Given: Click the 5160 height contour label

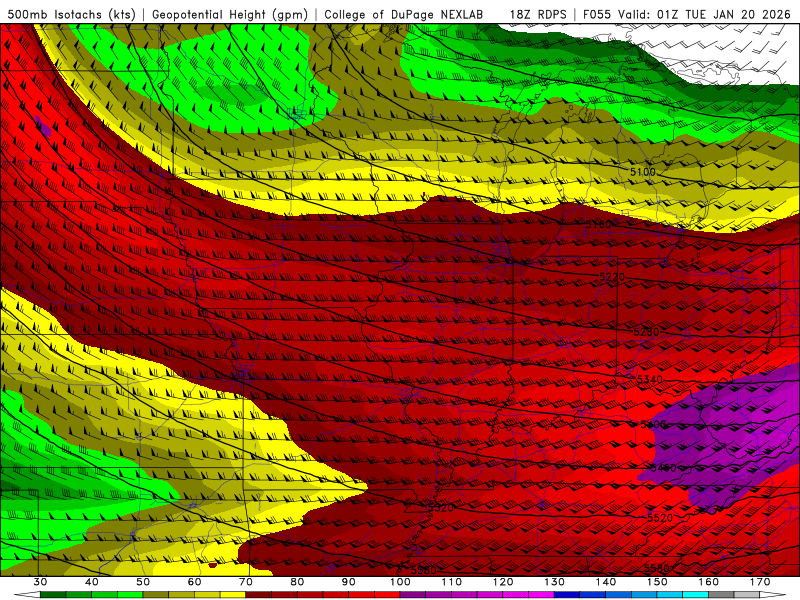Looking at the screenshot, I should pos(598,224).
